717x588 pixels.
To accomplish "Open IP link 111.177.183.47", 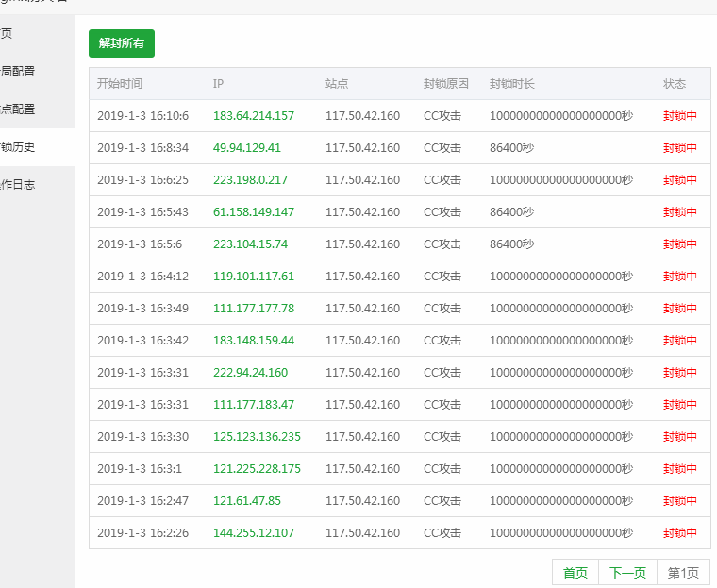I will pyautogui.click(x=254, y=404).
